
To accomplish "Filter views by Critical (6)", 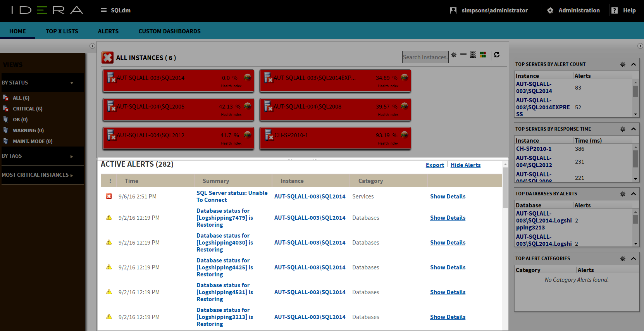I will [28, 109].
